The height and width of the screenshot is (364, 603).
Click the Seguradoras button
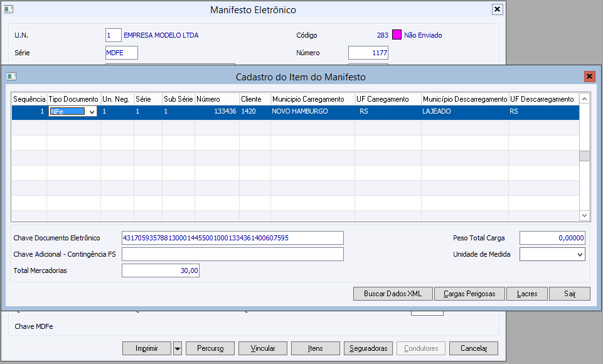pyautogui.click(x=368, y=348)
